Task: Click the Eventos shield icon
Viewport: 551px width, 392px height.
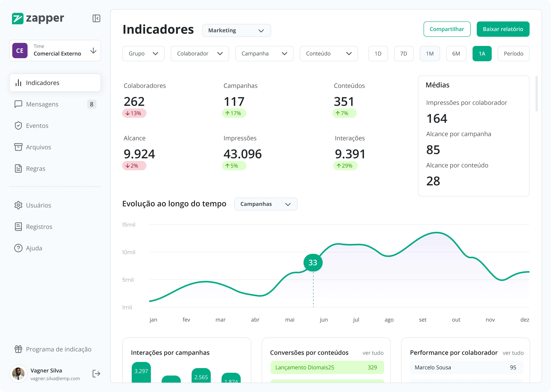Action: [x=18, y=126]
